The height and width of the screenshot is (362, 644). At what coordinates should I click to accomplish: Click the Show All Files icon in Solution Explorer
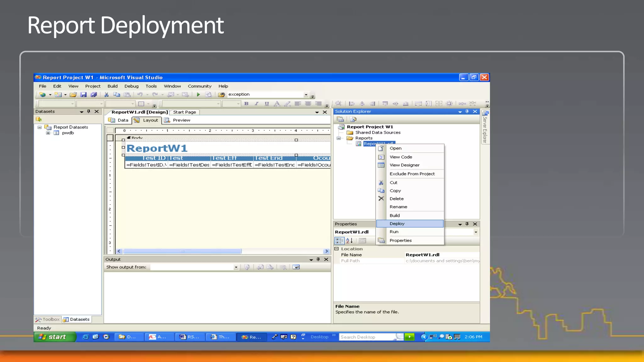click(353, 119)
